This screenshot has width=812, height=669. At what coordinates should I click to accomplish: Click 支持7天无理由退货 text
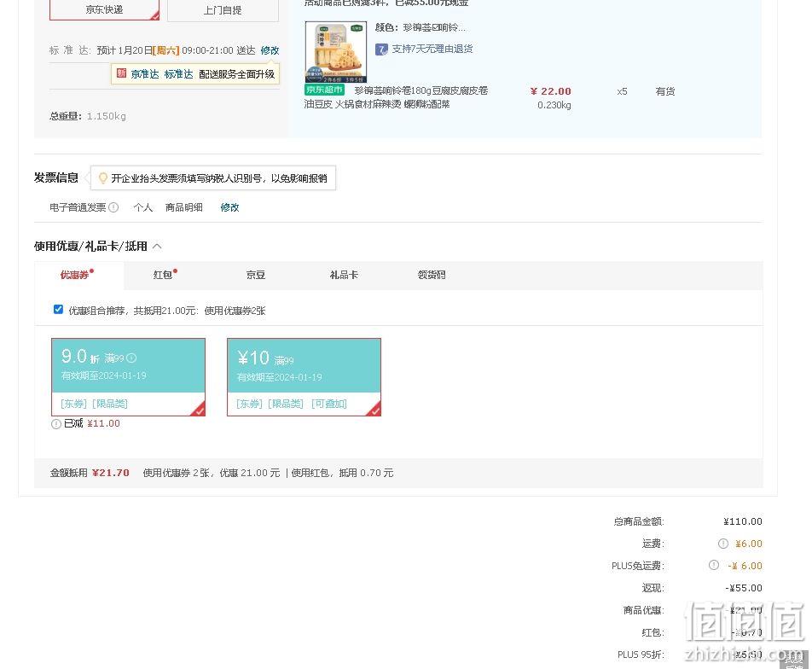click(432, 49)
